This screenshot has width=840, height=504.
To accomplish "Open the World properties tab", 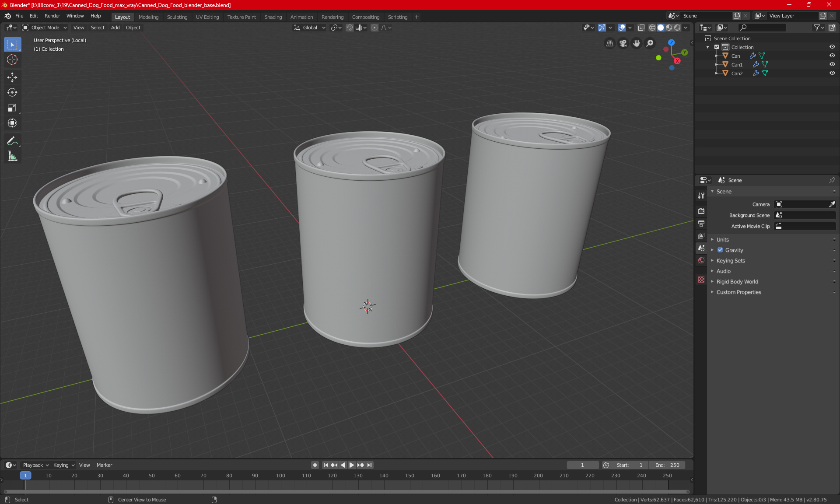I will tap(701, 260).
